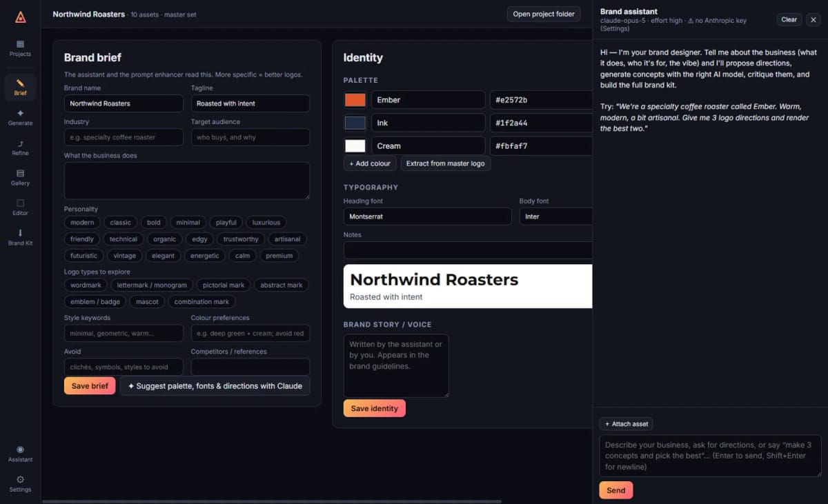Select the Brief sidebar item
The height and width of the screenshot is (504, 828).
(x=20, y=88)
